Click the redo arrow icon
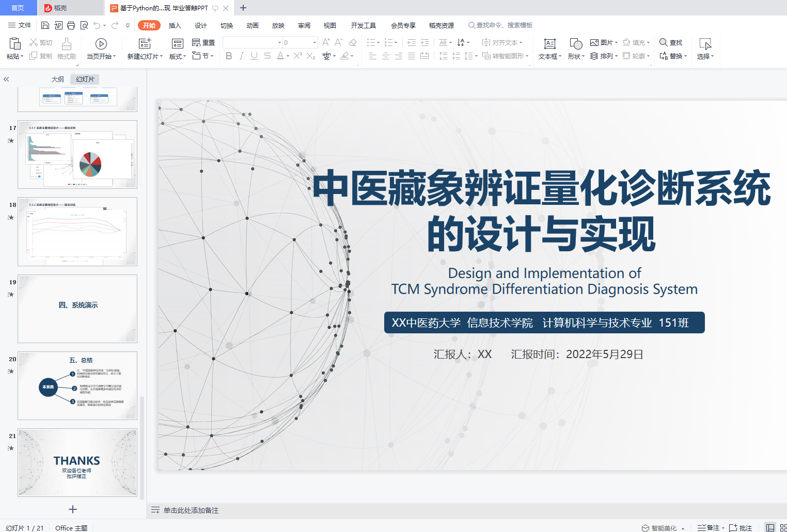 [115, 25]
